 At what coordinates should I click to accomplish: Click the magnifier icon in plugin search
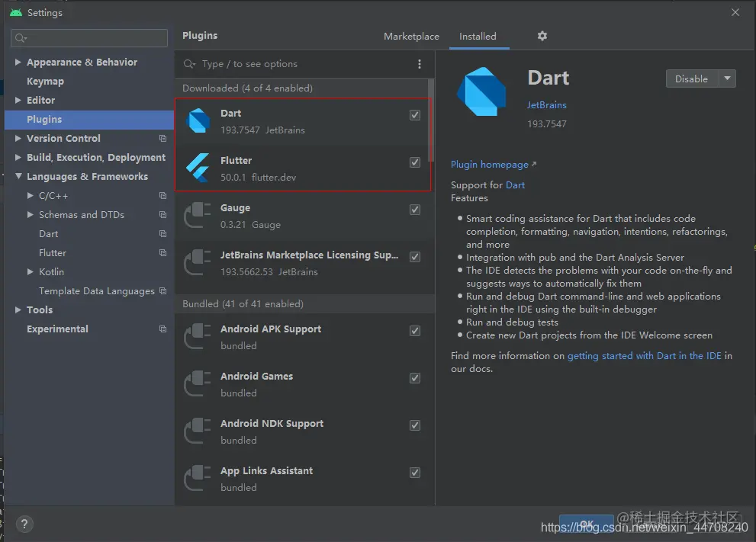(x=189, y=64)
